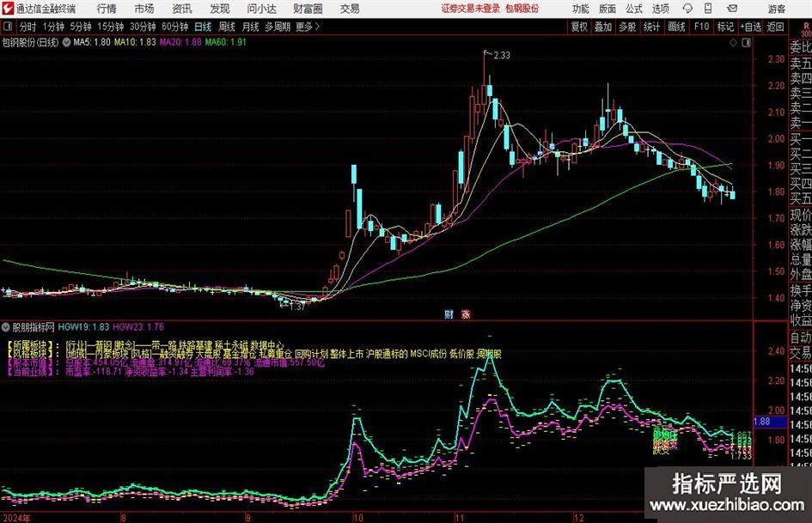Click the diamond icon above price axis
The height and width of the screenshot is (523, 812).
point(733,42)
